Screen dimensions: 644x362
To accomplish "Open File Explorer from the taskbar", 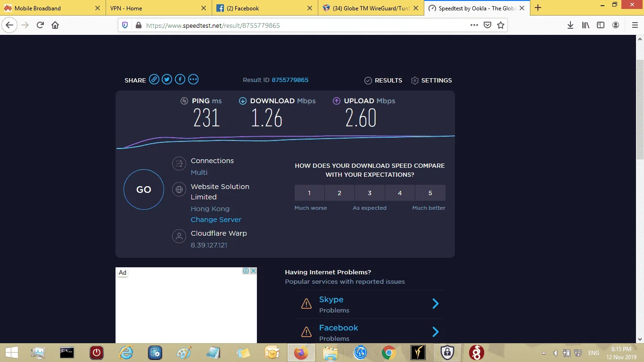I will [x=330, y=353].
